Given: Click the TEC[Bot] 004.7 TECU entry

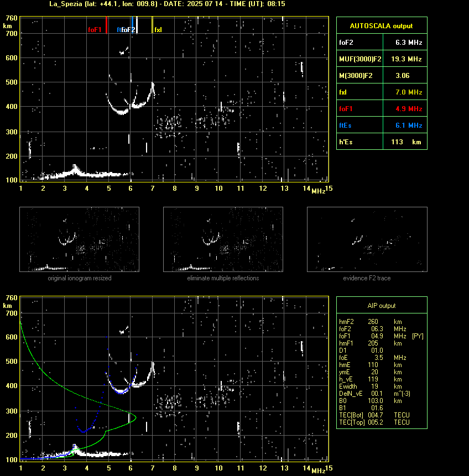Looking at the screenshot, I should (374, 415).
